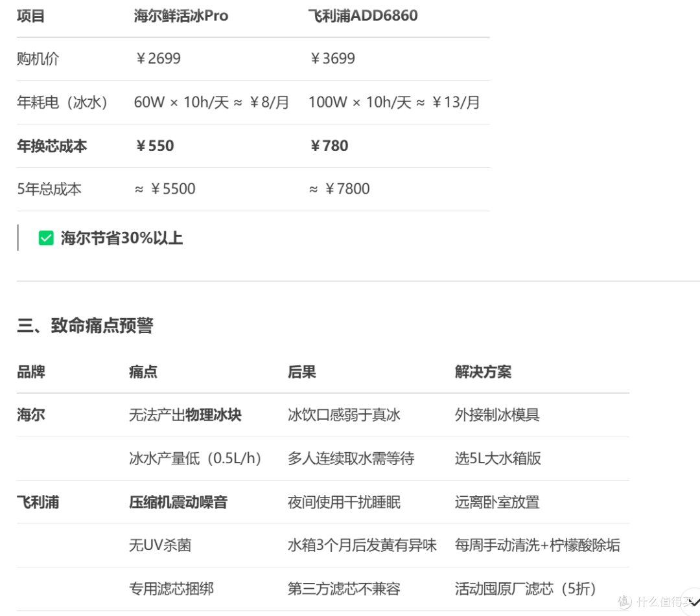Select the cell 选5L大水箱版
The image size is (700, 616).
498,458
